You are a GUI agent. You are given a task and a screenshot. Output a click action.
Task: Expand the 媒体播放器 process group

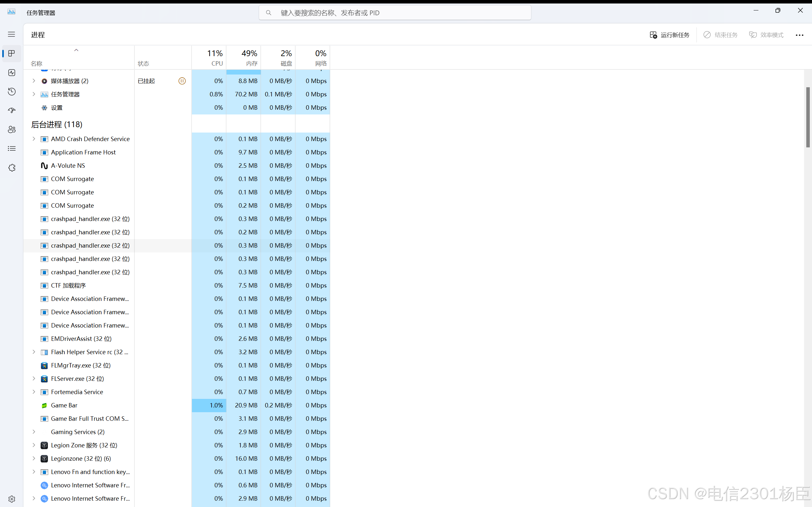click(34, 81)
